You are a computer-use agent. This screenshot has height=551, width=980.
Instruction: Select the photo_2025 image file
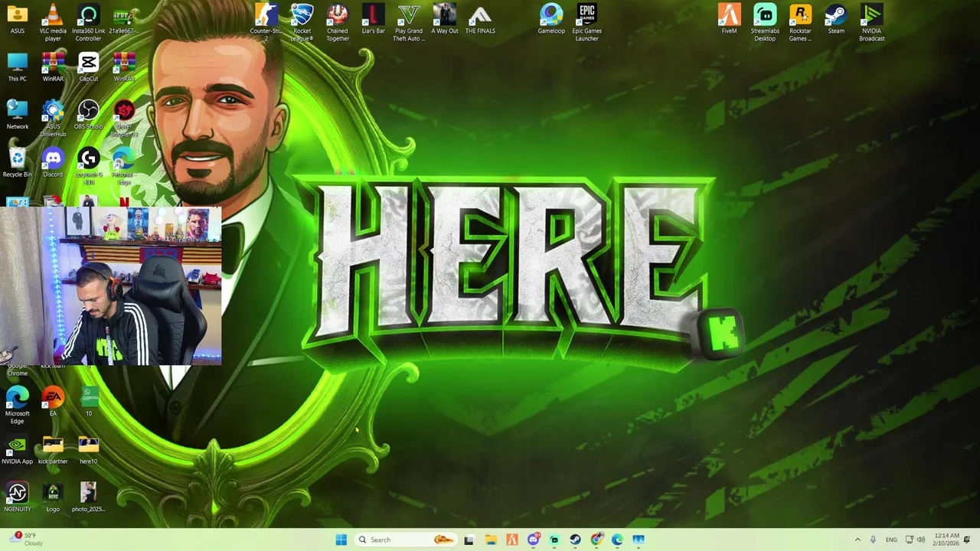[x=88, y=497]
